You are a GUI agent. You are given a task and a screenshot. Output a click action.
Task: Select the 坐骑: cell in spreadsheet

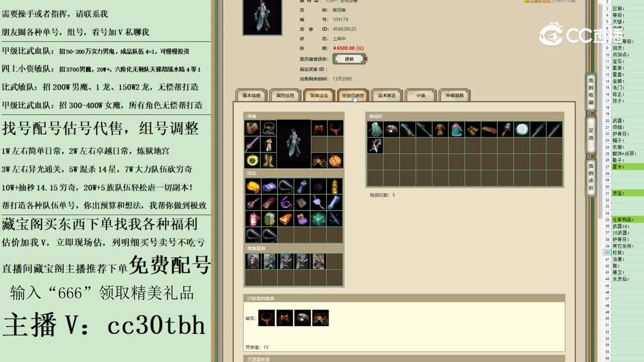(627, 81)
